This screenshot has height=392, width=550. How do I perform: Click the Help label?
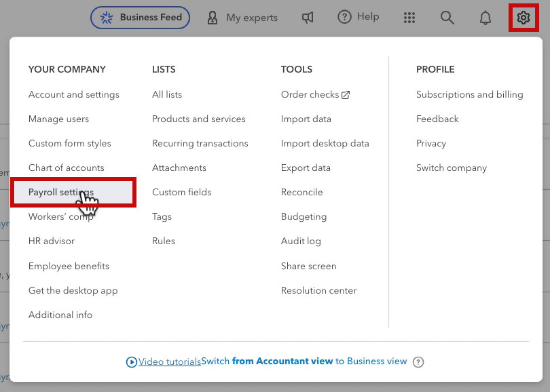368,16
